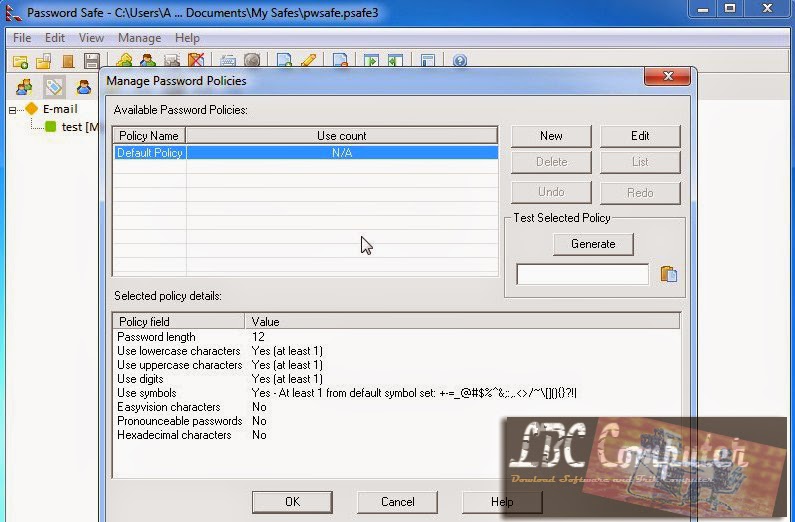Collapse the E-mail group tree node

13,109
